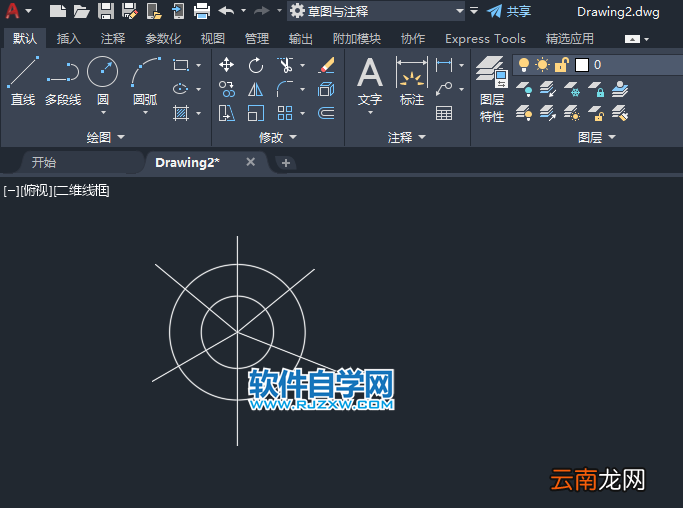This screenshot has width=683, height=508.
Task: Open the application menu A dropdown
Action: coord(29,11)
